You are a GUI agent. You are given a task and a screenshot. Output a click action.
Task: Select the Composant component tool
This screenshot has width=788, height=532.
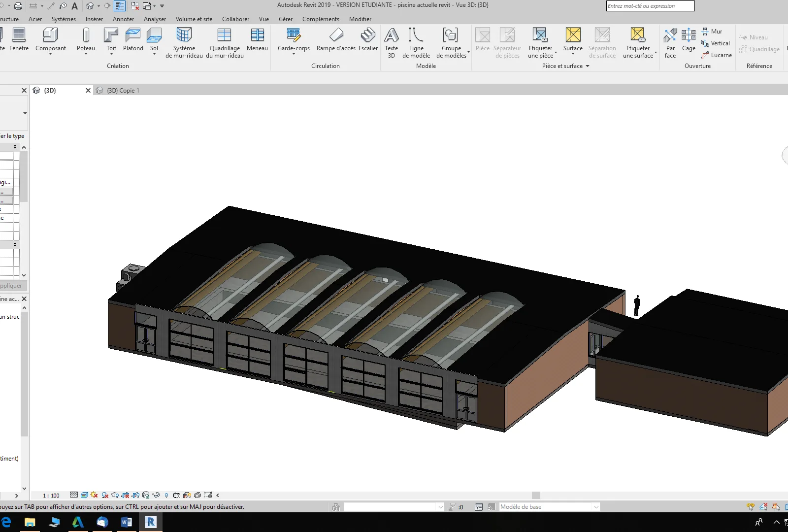(x=51, y=40)
